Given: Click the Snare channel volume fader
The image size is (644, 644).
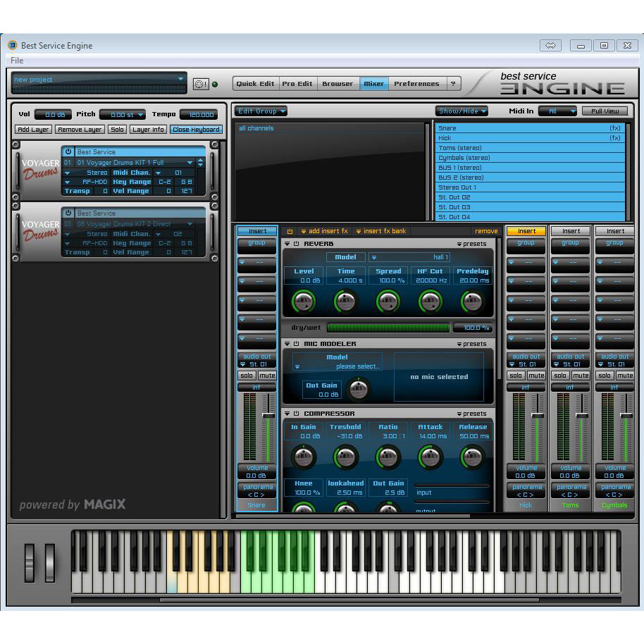Looking at the screenshot, I should (x=268, y=416).
